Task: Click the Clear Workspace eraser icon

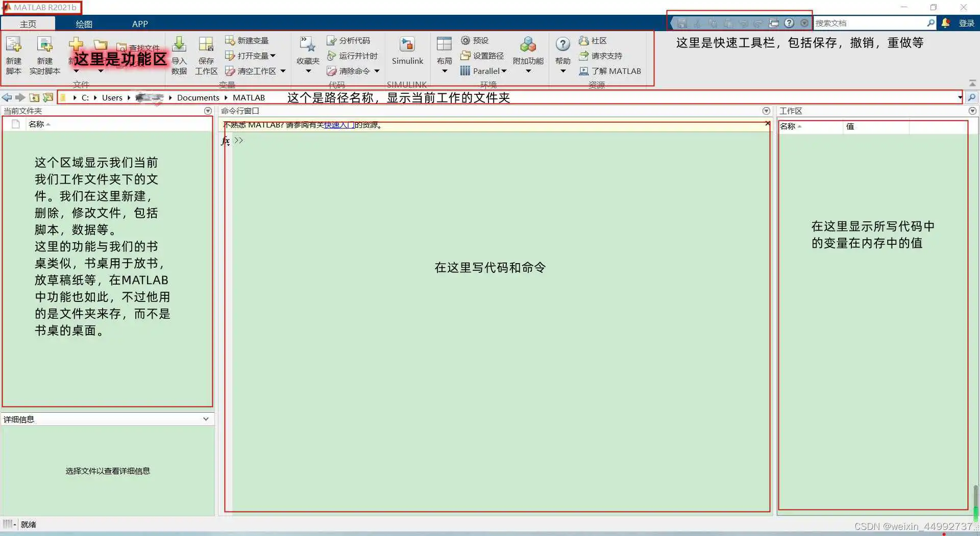Action: (x=230, y=71)
